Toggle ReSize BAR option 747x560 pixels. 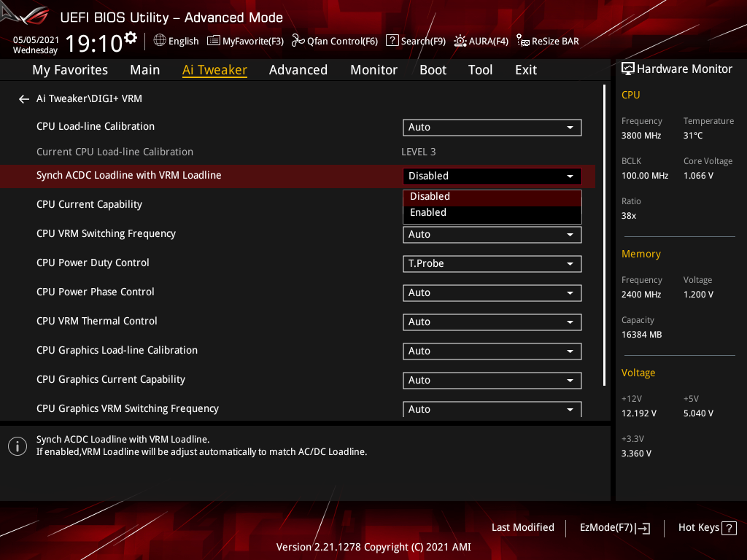coord(548,41)
